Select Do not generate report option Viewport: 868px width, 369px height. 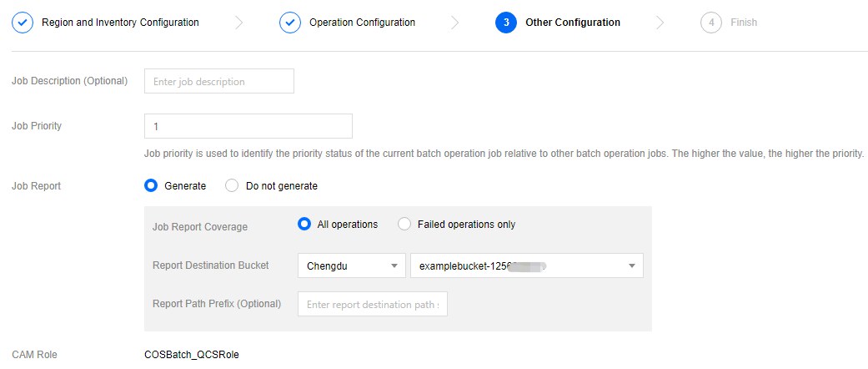tap(233, 186)
